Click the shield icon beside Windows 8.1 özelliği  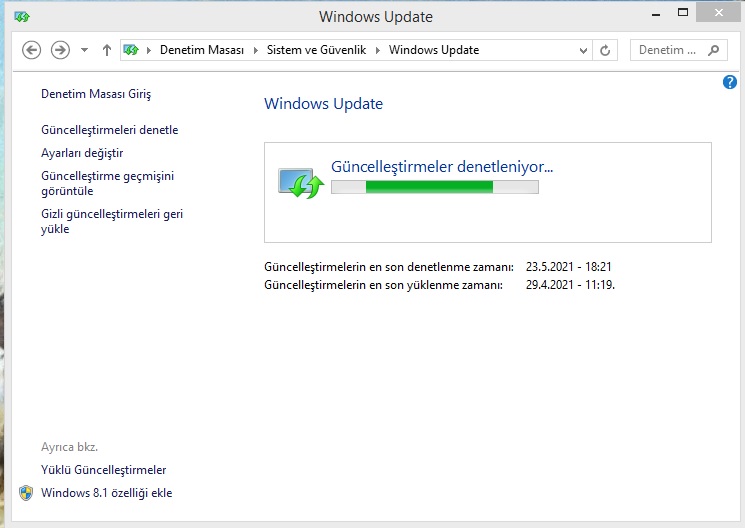(26, 493)
